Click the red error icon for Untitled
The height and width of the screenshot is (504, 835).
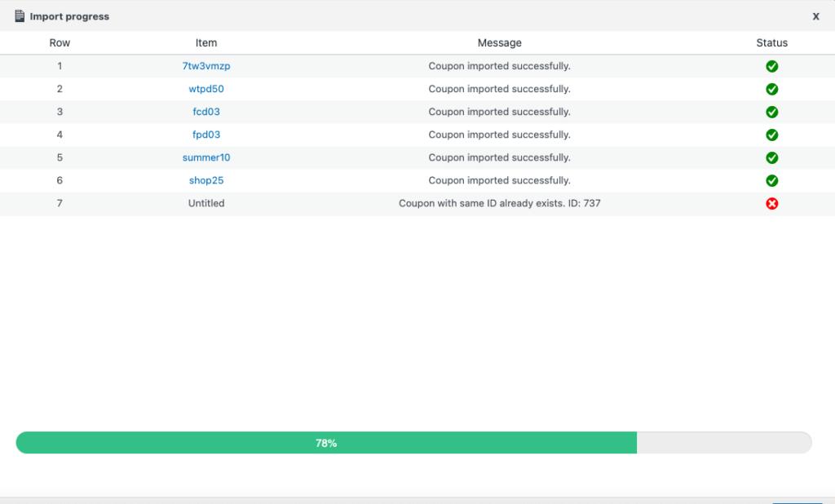coord(771,204)
